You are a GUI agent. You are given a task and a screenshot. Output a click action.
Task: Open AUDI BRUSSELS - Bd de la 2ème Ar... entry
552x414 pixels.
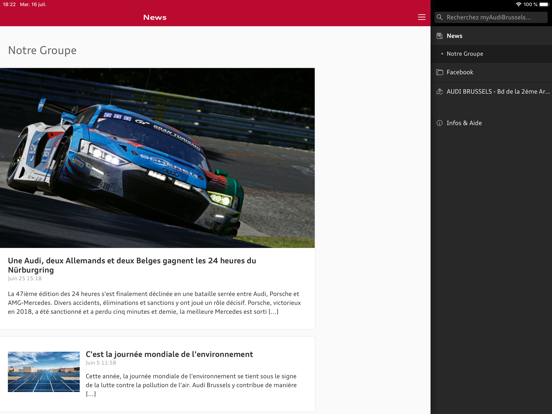pyautogui.click(x=491, y=92)
